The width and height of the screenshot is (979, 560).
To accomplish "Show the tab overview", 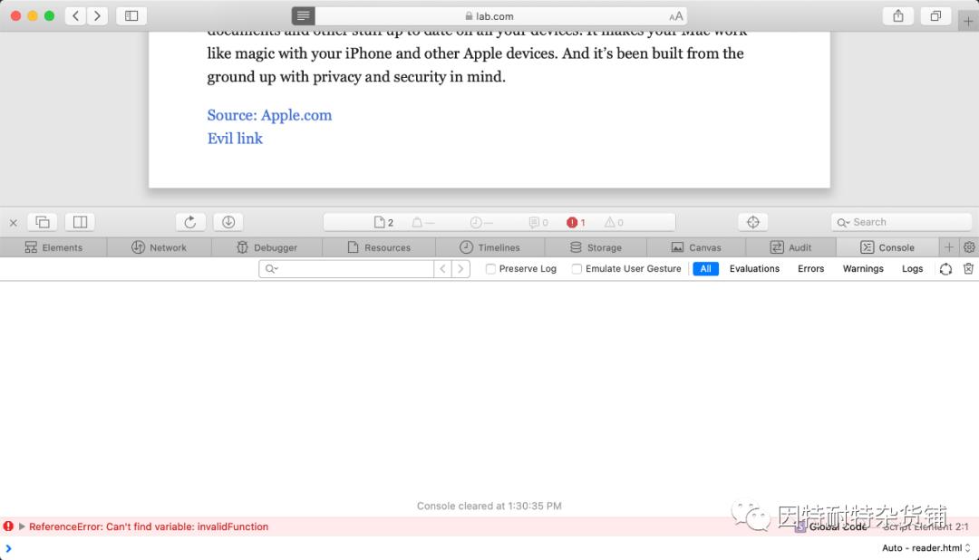I will coord(935,15).
